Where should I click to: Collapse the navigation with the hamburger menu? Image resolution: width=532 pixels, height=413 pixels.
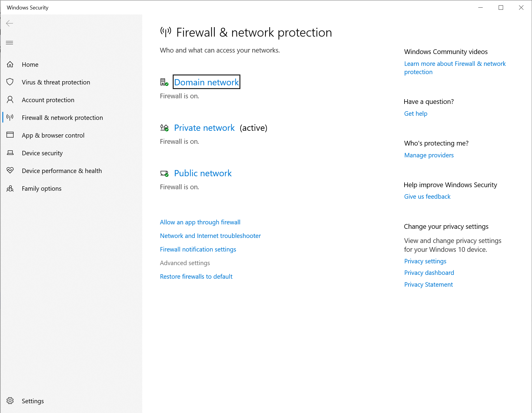click(x=9, y=43)
